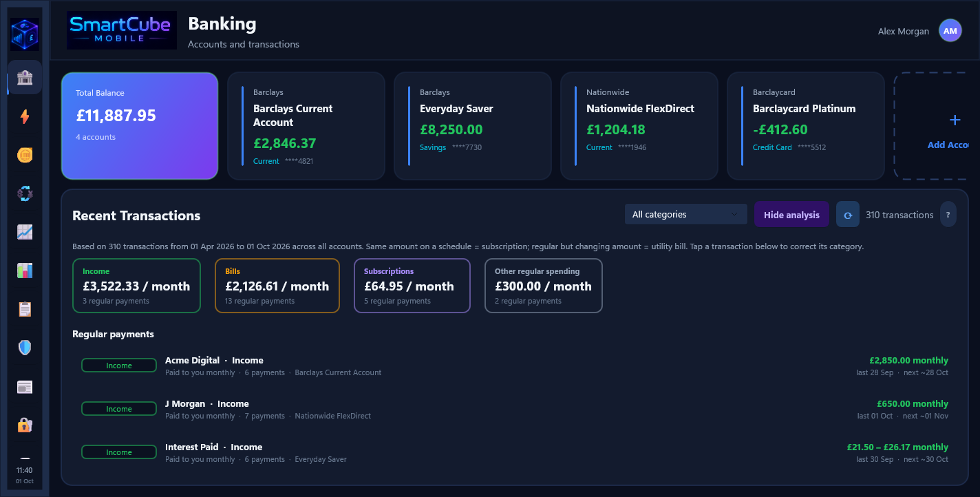Viewport: 980px width, 497px height.
Task: Click the Income tag on Acme Digital row
Action: click(119, 366)
